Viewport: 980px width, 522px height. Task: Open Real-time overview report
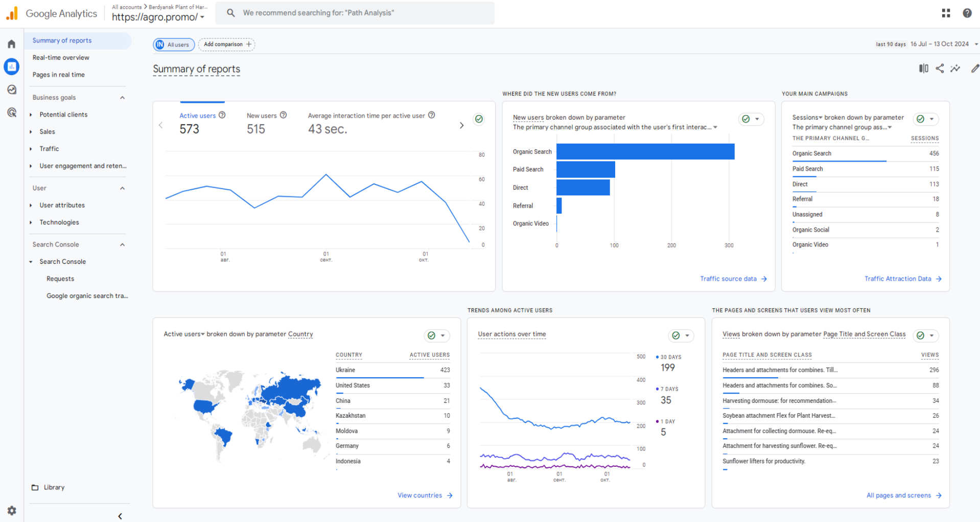(61, 58)
